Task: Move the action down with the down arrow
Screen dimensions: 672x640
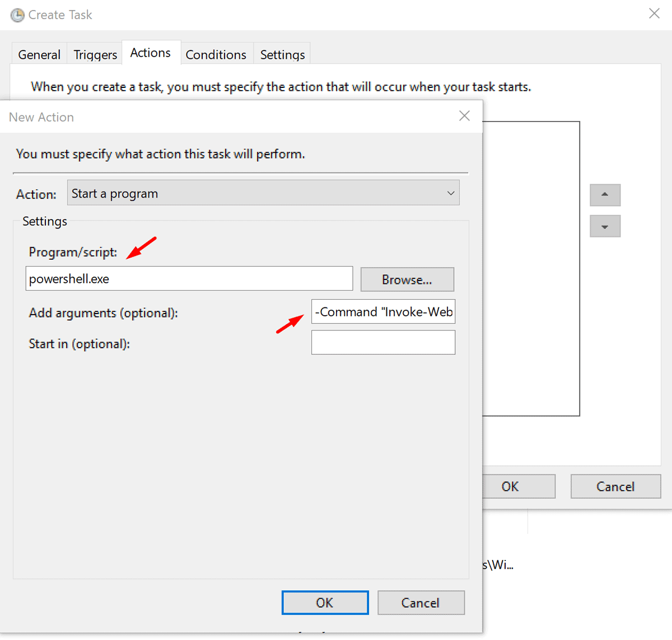Action: coord(605,227)
